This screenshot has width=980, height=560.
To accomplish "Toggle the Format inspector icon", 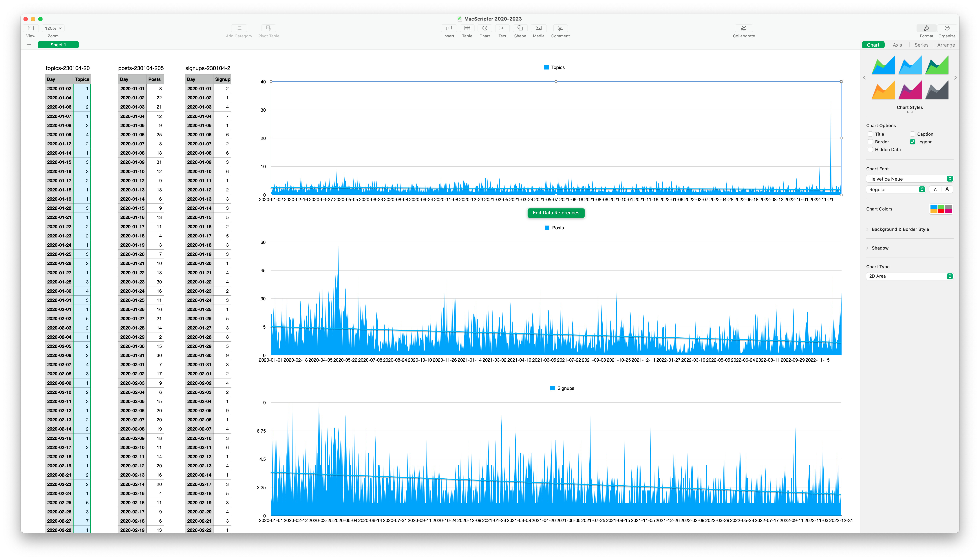I will (926, 28).
